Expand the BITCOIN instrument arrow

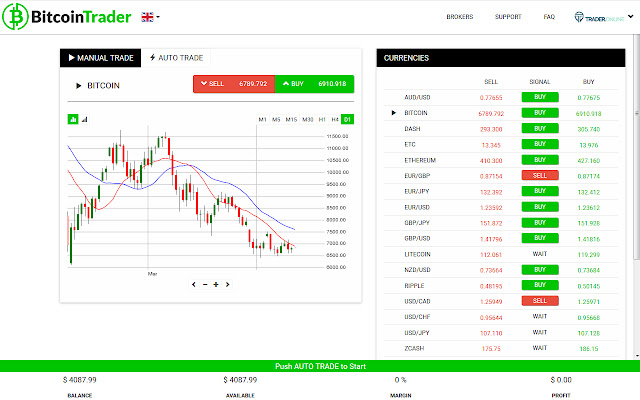pos(78,86)
